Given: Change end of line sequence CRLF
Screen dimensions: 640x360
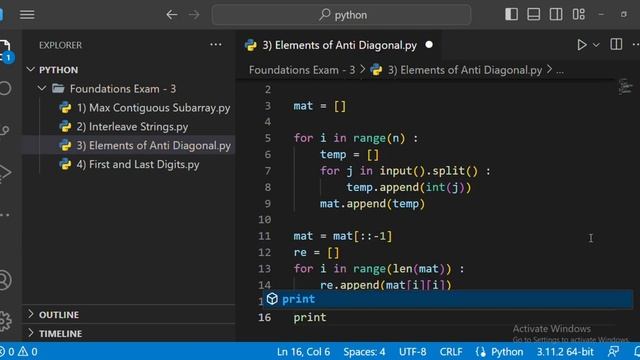Looking at the screenshot, I should (x=451, y=352).
